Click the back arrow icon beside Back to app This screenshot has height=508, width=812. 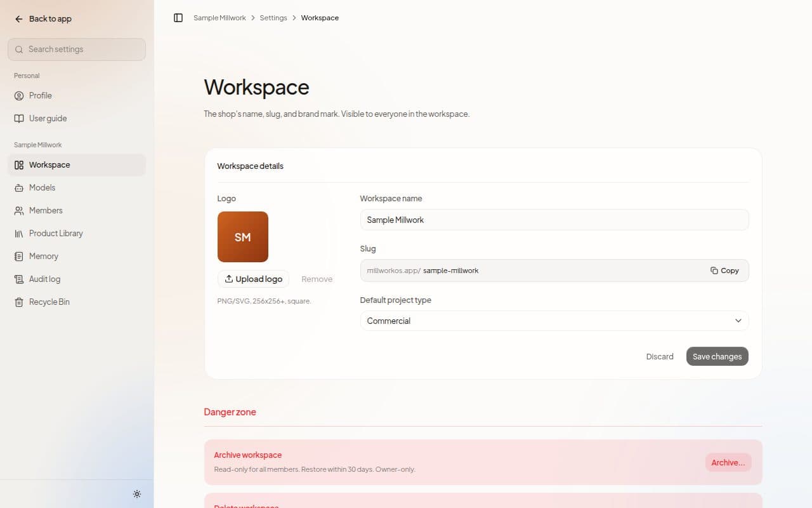(19, 19)
